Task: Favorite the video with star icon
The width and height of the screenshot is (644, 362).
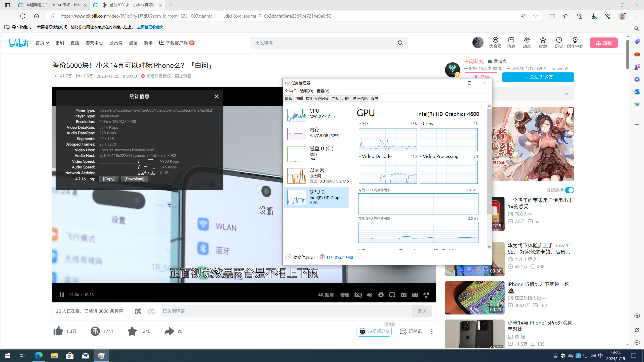Action: tap(132, 331)
